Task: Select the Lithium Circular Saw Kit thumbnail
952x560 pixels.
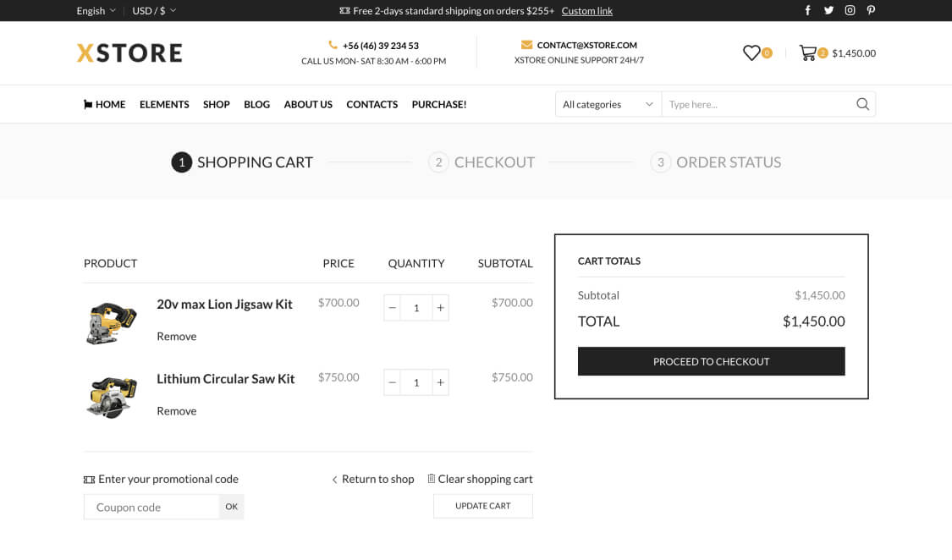Action: pos(112,397)
